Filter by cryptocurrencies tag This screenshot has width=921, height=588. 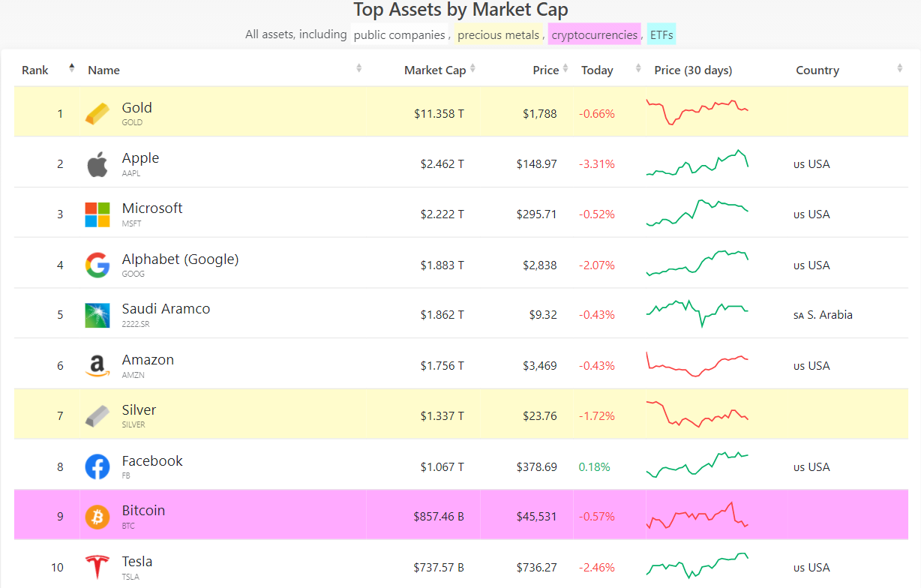click(x=594, y=34)
